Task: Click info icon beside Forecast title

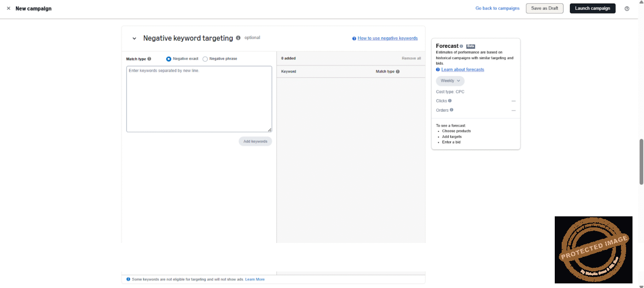Action: tap(461, 46)
